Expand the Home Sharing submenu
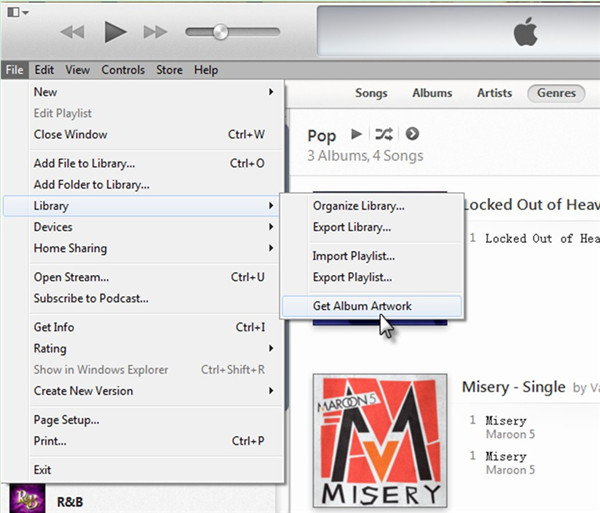This screenshot has width=600, height=513. (x=143, y=248)
